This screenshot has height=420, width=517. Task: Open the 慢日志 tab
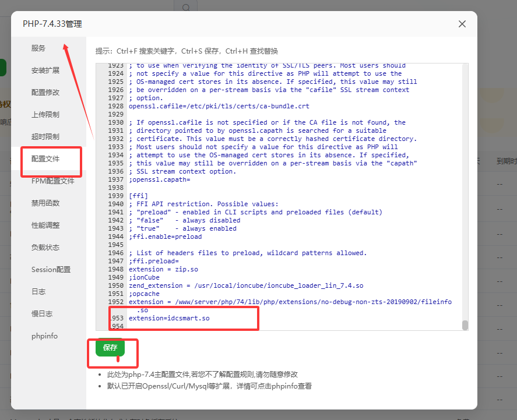coord(42,314)
